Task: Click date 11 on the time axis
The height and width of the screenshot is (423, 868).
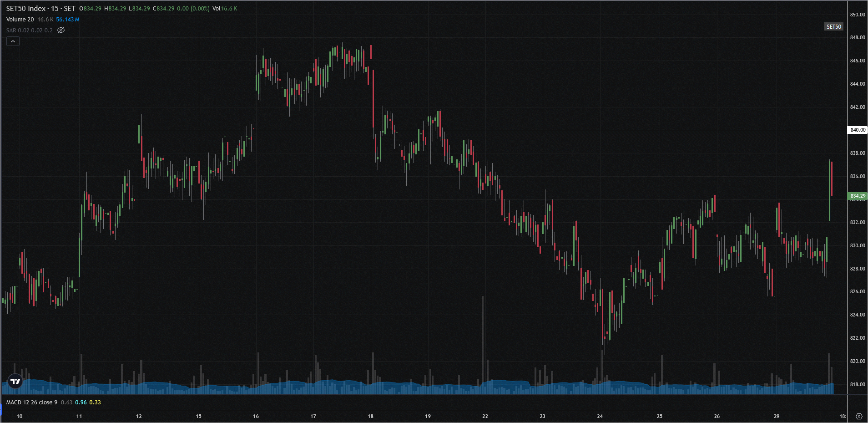Action: click(79, 416)
